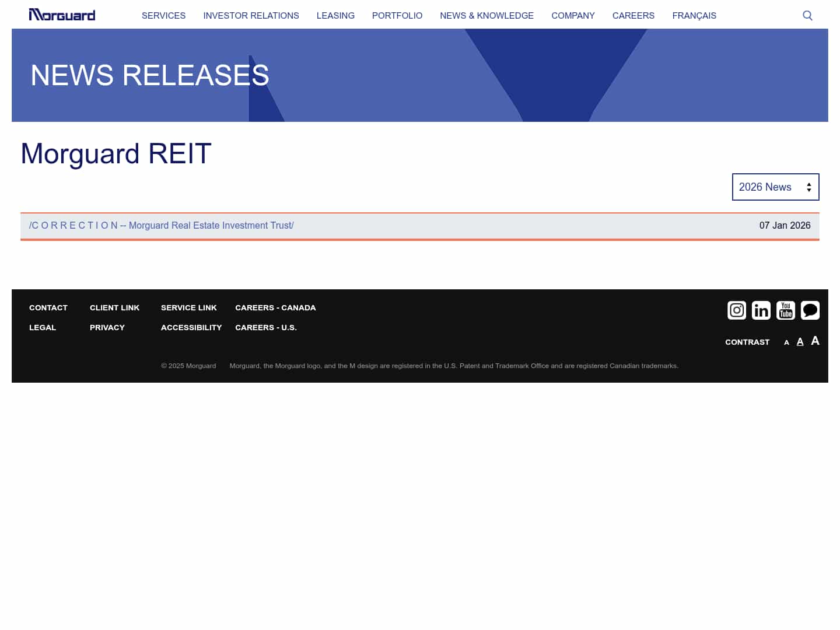This screenshot has height=630, width=840.
Task: Toggle the high contrast mode
Action: (747, 342)
